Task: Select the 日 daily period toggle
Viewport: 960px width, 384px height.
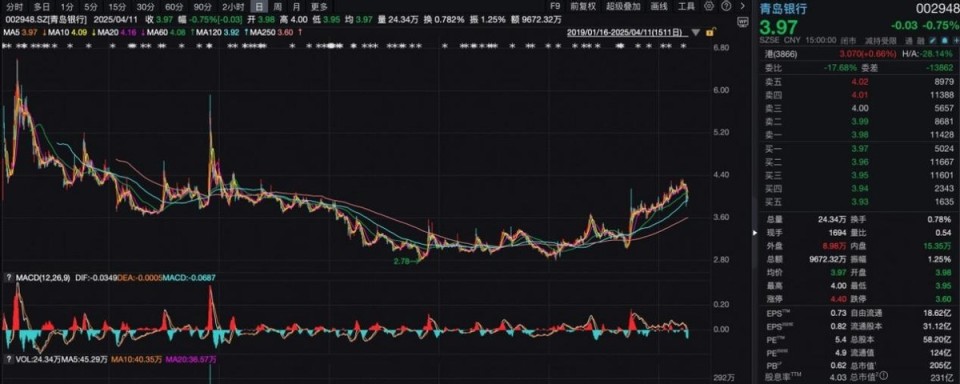Action: point(260,7)
